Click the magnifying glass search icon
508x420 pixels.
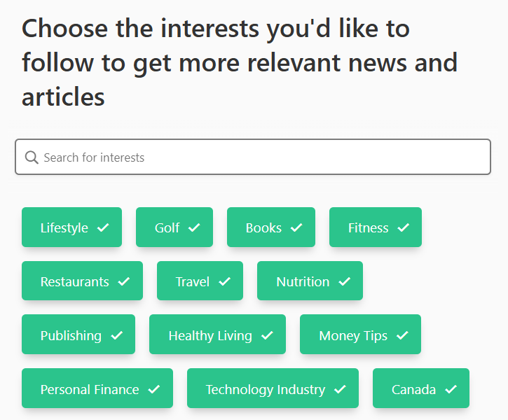click(x=32, y=157)
